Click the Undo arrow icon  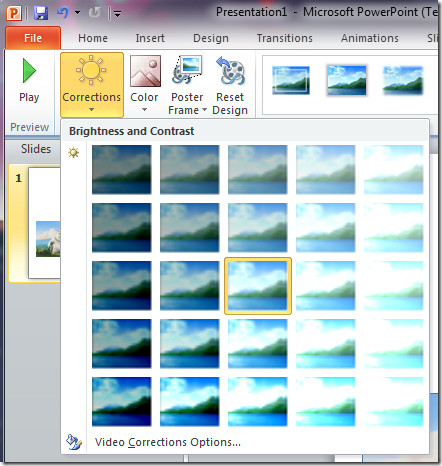63,13
